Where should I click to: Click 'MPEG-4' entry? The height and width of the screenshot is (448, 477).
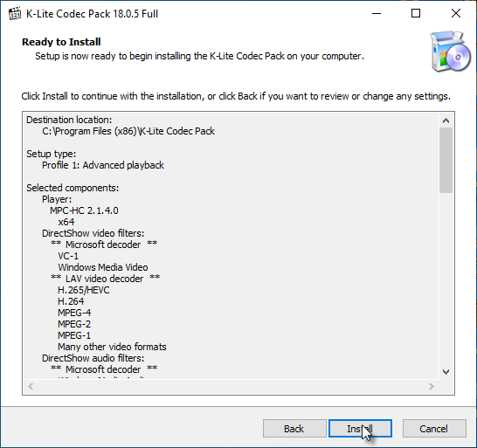pyautogui.click(x=74, y=313)
